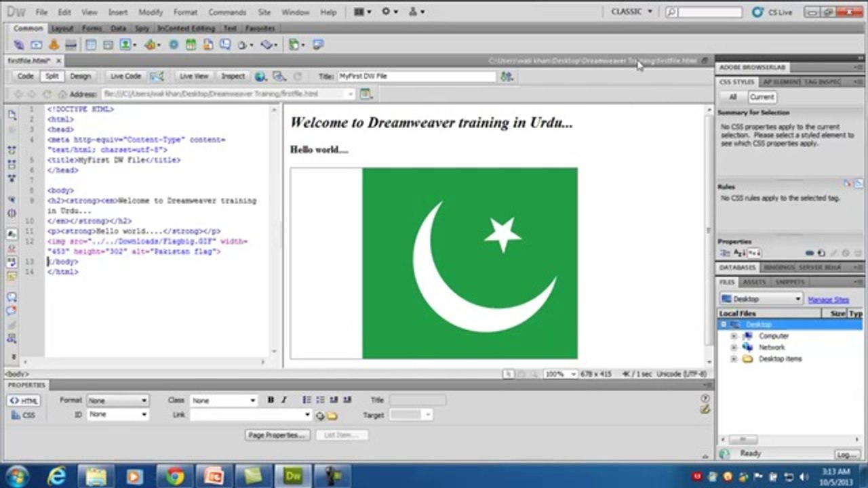The width and height of the screenshot is (868, 488).
Task: Click the File Management icon by the title field
Action: [x=507, y=77]
